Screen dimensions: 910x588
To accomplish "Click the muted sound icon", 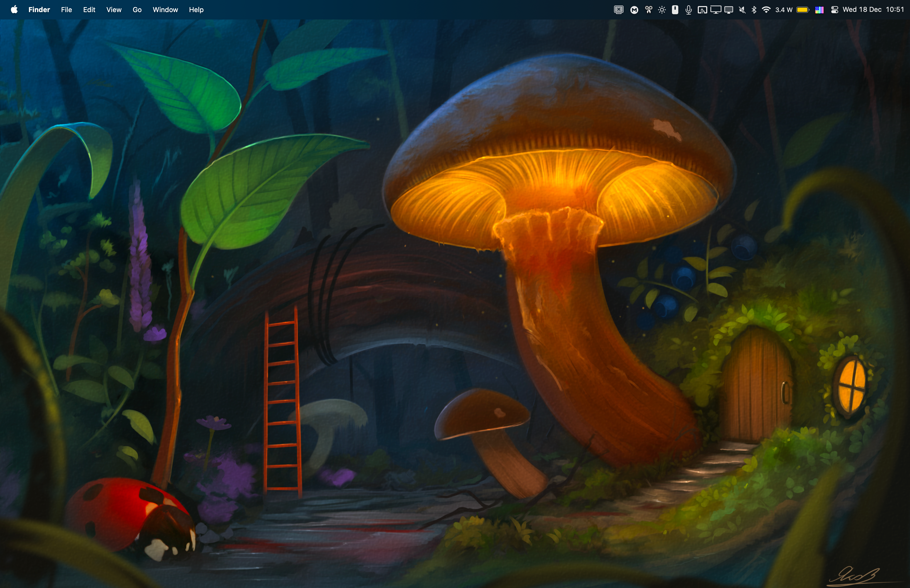I will coord(742,9).
